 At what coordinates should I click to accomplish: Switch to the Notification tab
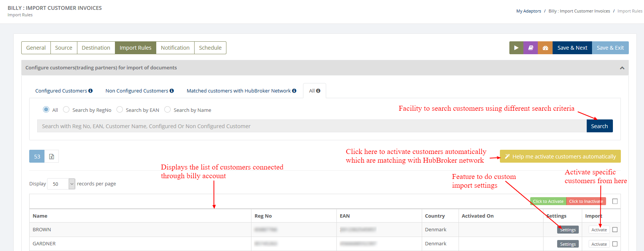(175, 48)
